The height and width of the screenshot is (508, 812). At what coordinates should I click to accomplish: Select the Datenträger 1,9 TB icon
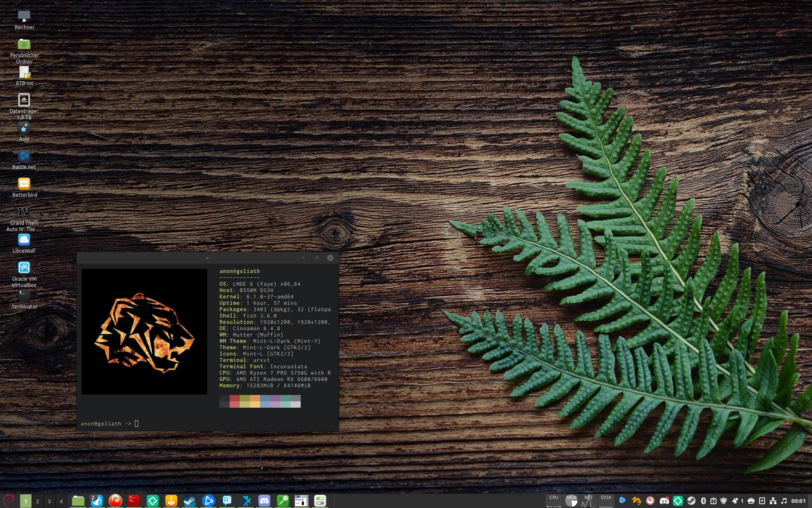[24, 107]
